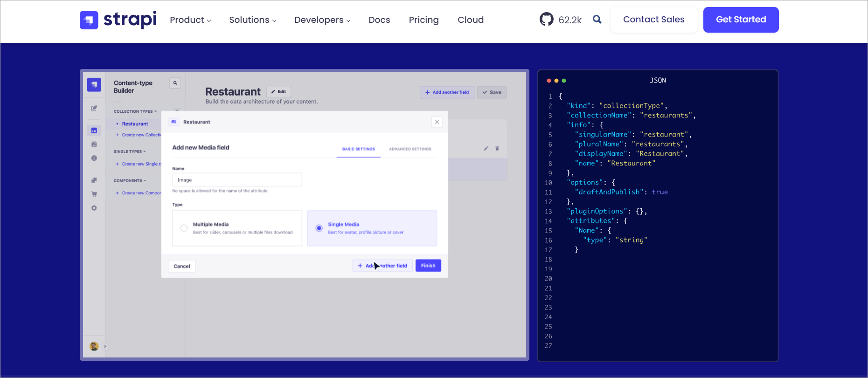The height and width of the screenshot is (378, 868).
Task: Collapse the Components section
Action: pyautogui.click(x=130, y=180)
